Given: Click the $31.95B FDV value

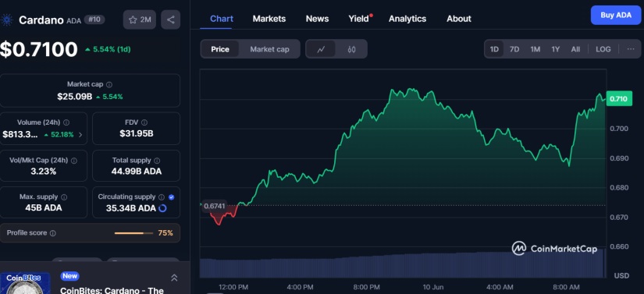Looking at the screenshot, I should pyautogui.click(x=137, y=133).
